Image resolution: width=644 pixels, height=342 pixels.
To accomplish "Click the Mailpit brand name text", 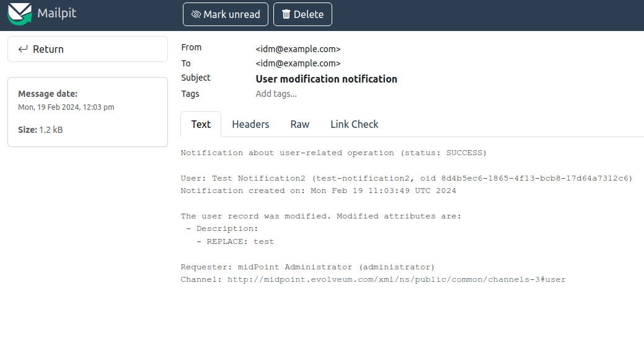I will coord(56,13).
